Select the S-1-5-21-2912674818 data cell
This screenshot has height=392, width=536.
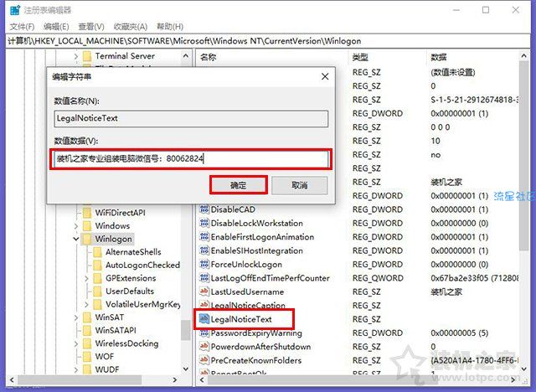[x=475, y=100]
